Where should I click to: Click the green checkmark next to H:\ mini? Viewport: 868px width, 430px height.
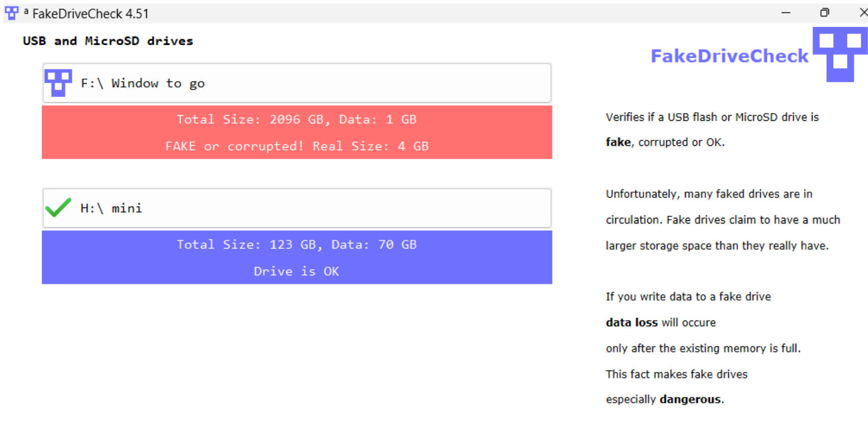(x=58, y=208)
